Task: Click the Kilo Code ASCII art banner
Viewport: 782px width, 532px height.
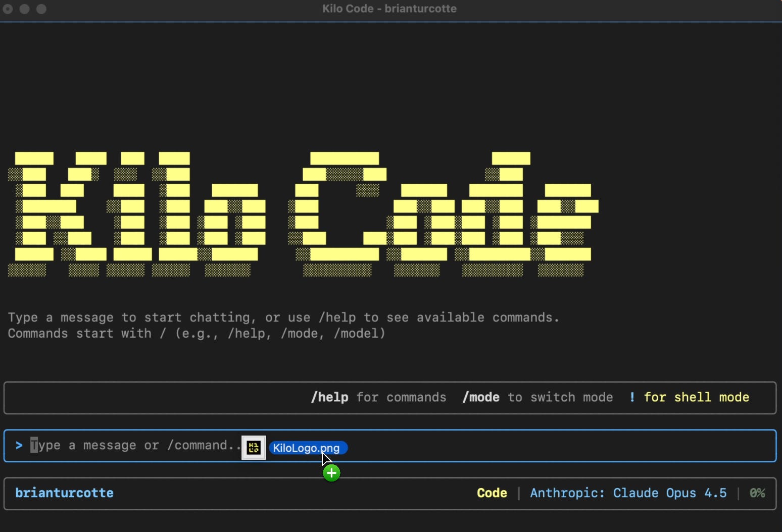Action: pos(303,214)
